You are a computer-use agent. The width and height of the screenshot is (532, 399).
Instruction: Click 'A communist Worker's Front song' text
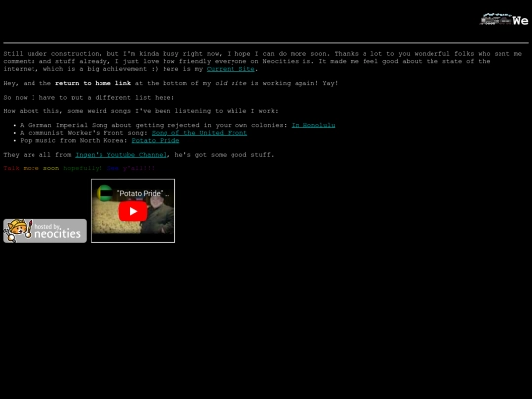(x=84, y=133)
